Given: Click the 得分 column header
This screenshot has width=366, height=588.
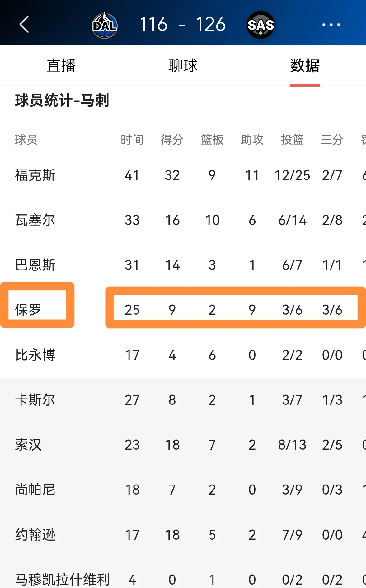Looking at the screenshot, I should pyautogui.click(x=172, y=140).
